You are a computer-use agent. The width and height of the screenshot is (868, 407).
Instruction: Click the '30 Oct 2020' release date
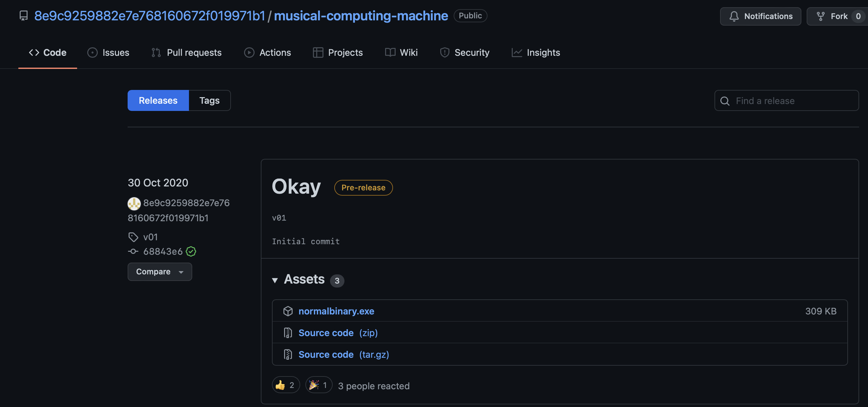tap(158, 182)
